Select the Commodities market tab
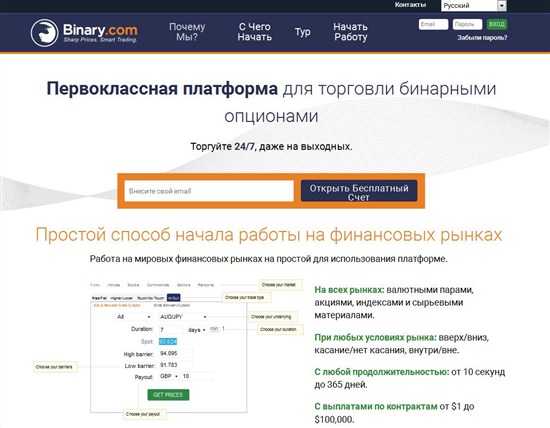Screen dimensions: 550x428 coord(158,285)
